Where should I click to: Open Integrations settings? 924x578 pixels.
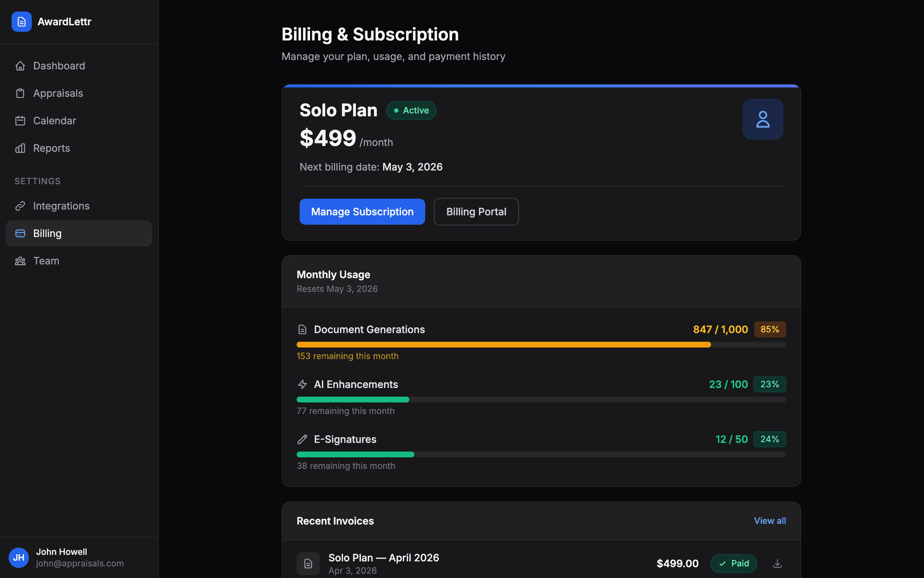[79, 206]
